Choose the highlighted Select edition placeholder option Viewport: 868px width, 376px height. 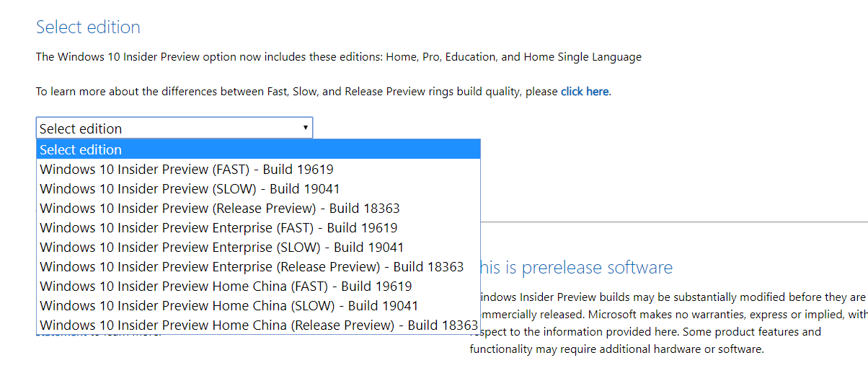258,149
